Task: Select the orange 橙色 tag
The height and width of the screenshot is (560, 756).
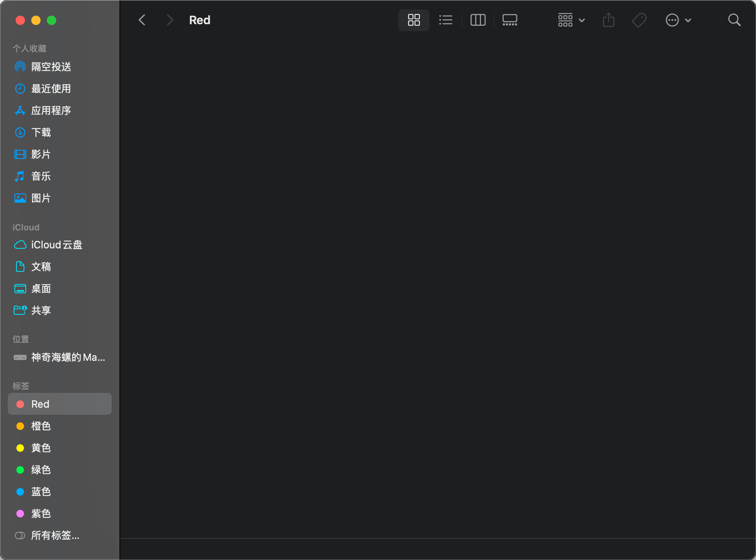Action: (41, 426)
